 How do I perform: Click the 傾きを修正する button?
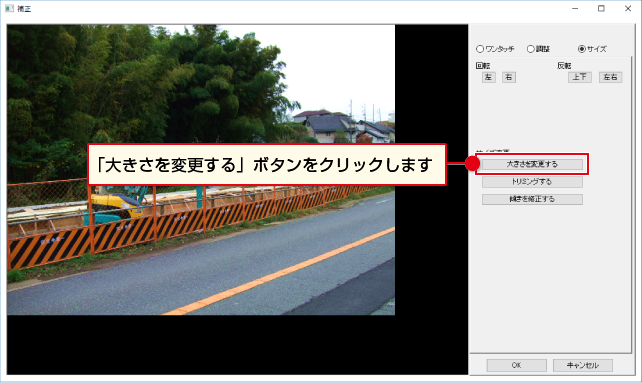[532, 199]
